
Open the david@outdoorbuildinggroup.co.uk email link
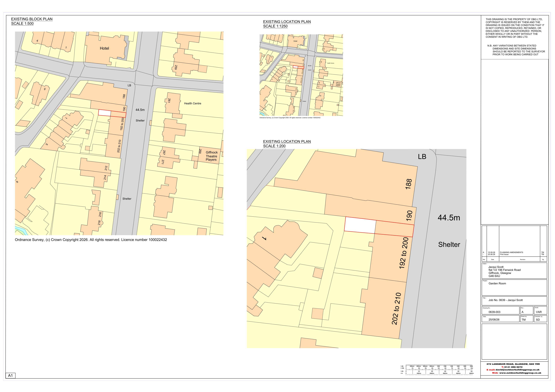click(x=517, y=370)
